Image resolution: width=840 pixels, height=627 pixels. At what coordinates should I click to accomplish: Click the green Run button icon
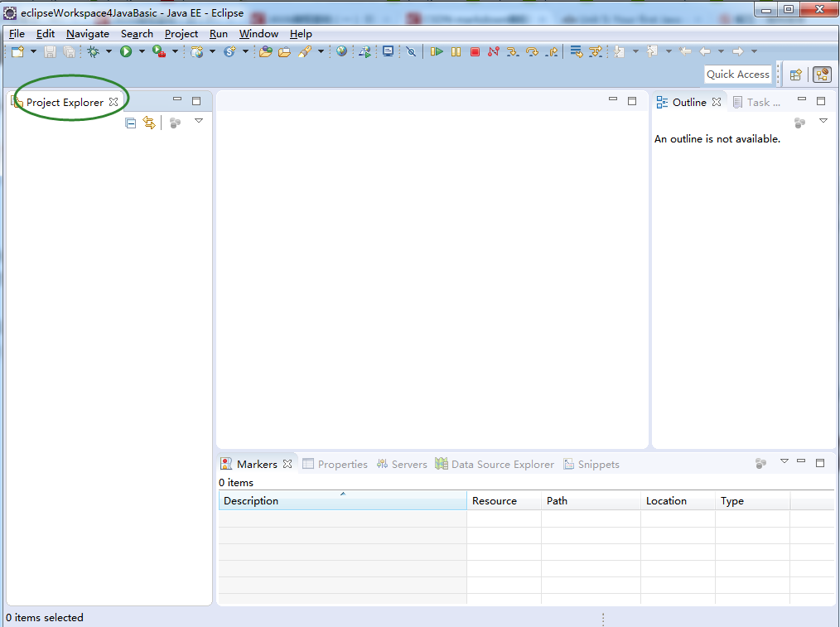coord(126,51)
